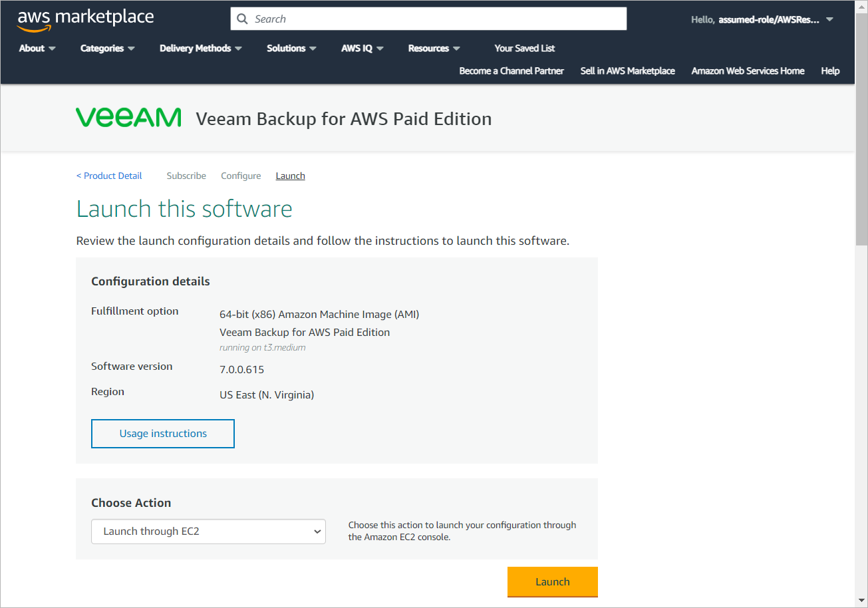The width and height of the screenshot is (868, 608).
Task: Open the About dropdown menu
Action: tap(37, 49)
